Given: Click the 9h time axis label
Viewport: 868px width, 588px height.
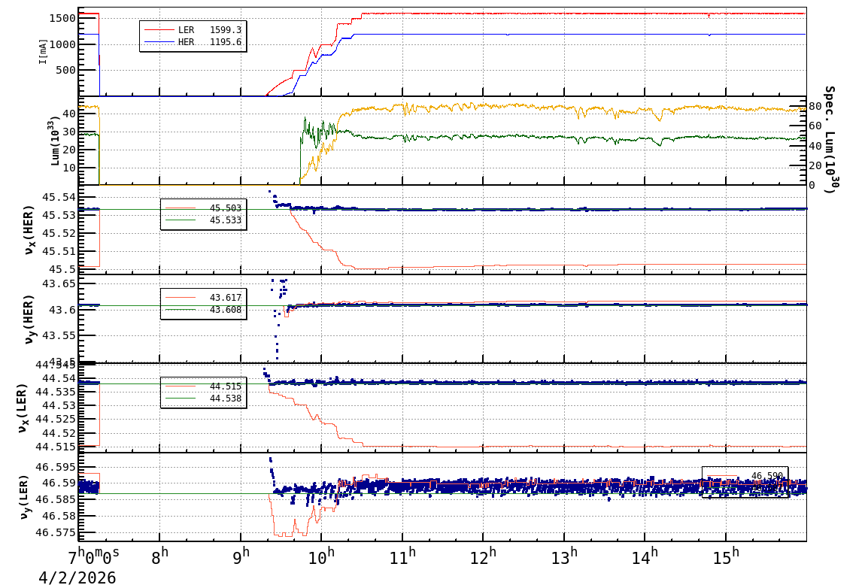Looking at the screenshot, I should (x=241, y=556).
